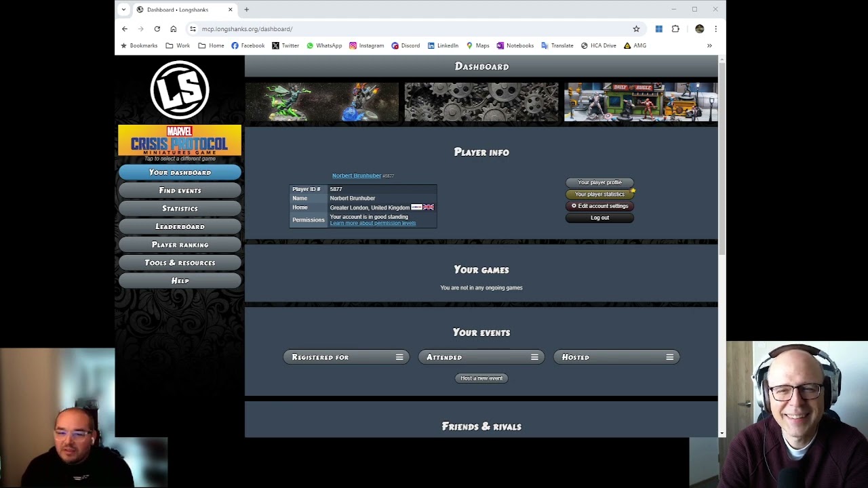
Task: Open the Chrome profile avatar
Action: [x=700, y=29]
